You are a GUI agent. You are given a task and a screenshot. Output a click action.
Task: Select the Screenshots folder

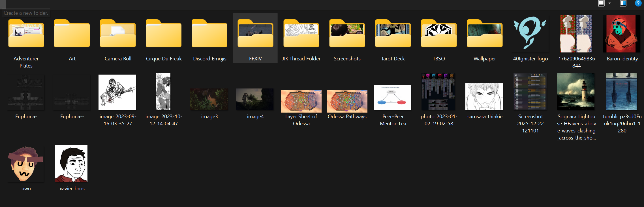(347, 33)
